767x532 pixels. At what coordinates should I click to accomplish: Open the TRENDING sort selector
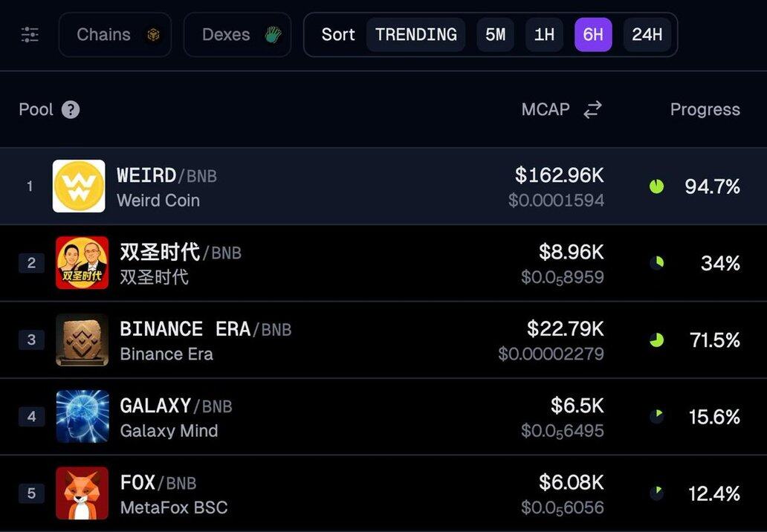point(415,35)
